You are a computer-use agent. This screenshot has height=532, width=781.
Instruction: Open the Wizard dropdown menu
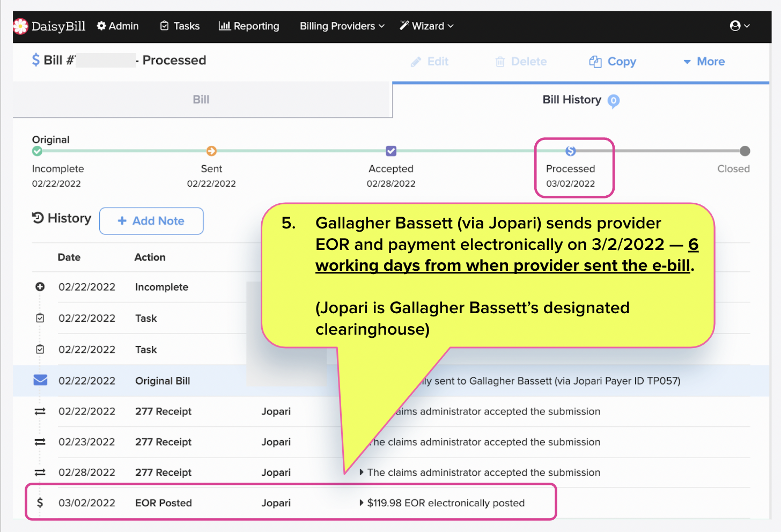click(x=427, y=26)
